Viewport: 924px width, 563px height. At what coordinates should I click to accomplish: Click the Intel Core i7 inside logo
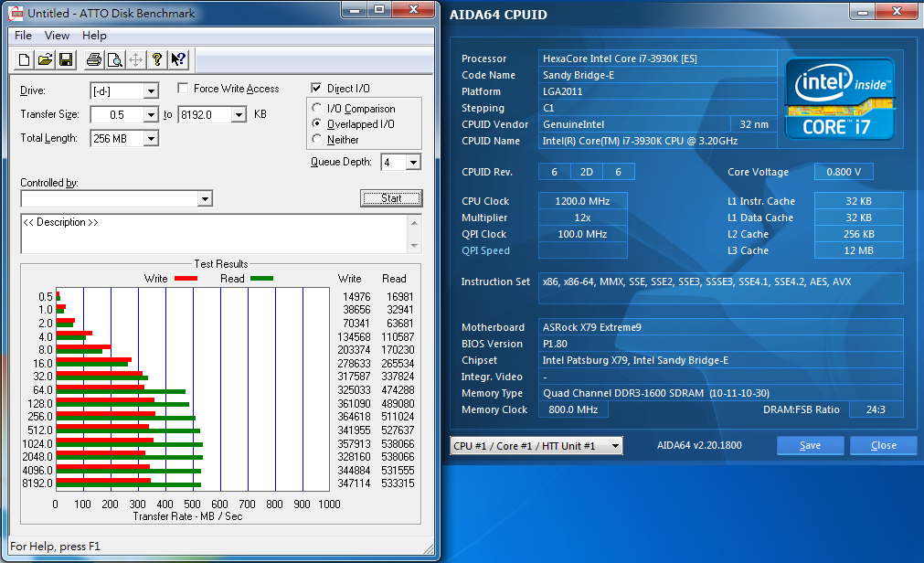840,99
